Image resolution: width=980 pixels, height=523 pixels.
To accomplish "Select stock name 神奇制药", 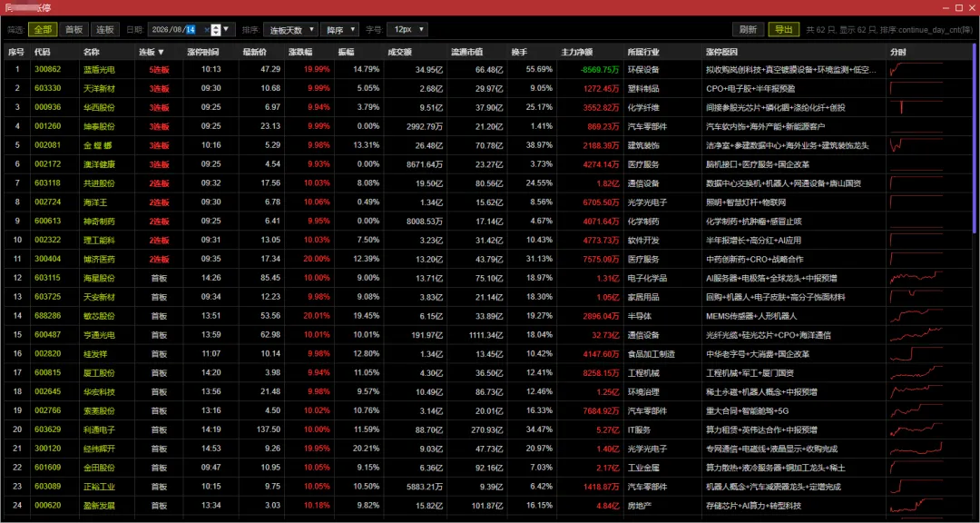I will coord(100,221).
